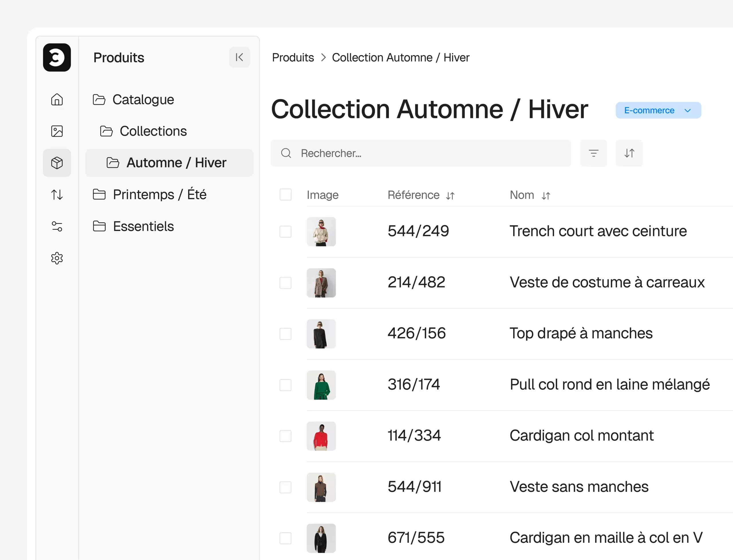Toggle the select-all checkbox in the table header

pyautogui.click(x=285, y=195)
